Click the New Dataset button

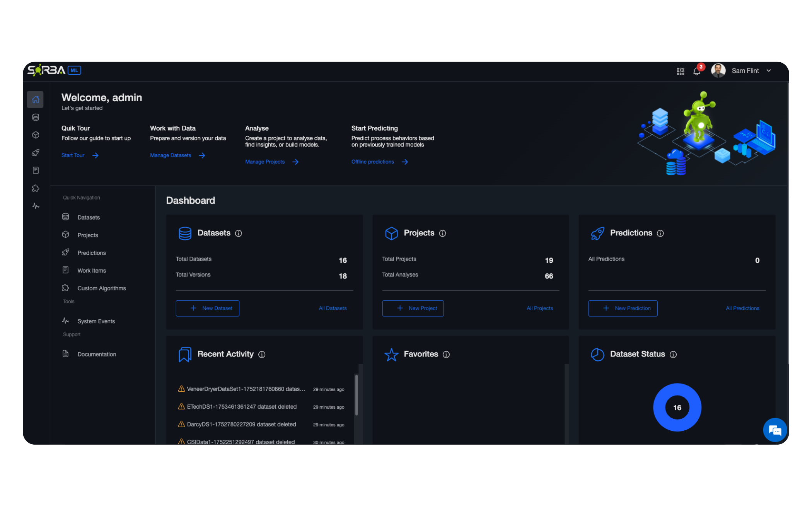point(207,308)
